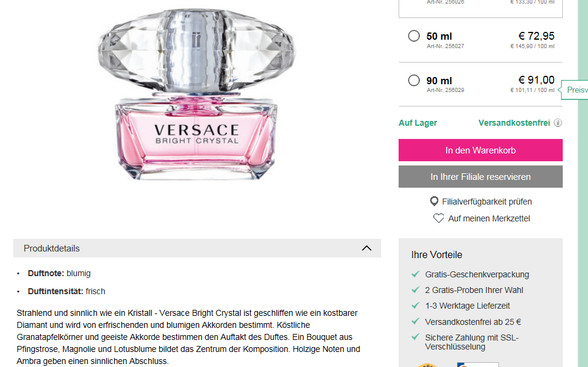Open Filialverfügbarkeit prüfen link
The height and width of the screenshot is (367, 588).
(x=487, y=202)
